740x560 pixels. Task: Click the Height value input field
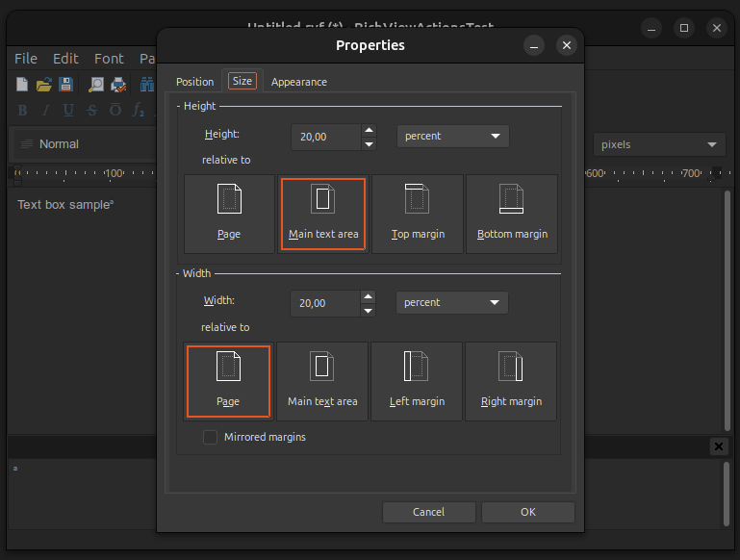[x=326, y=137]
